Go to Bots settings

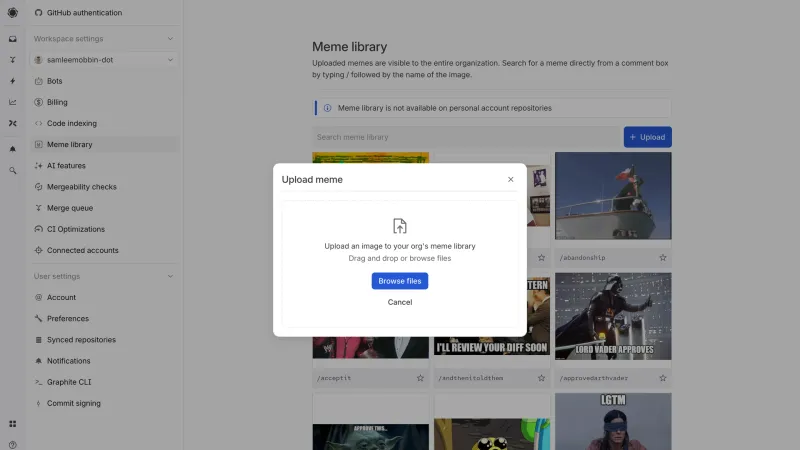[104, 81]
